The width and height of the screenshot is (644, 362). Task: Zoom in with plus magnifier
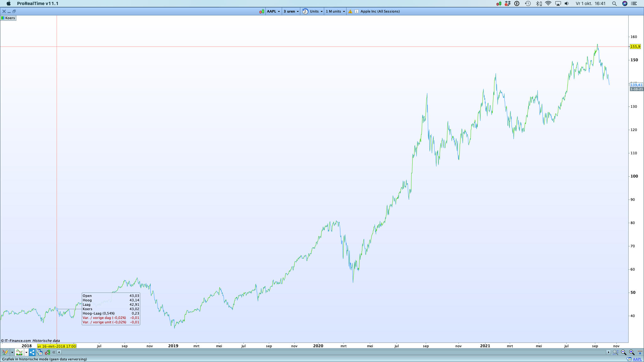point(631,352)
